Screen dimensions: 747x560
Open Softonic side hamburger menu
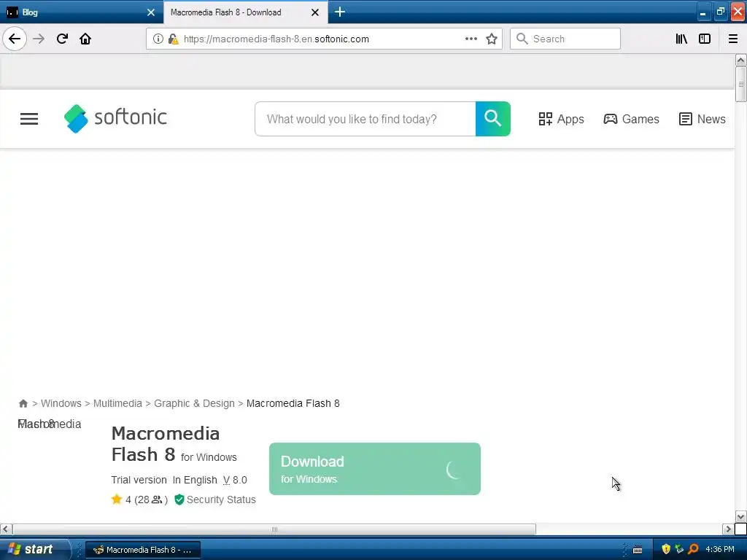pyautogui.click(x=29, y=119)
